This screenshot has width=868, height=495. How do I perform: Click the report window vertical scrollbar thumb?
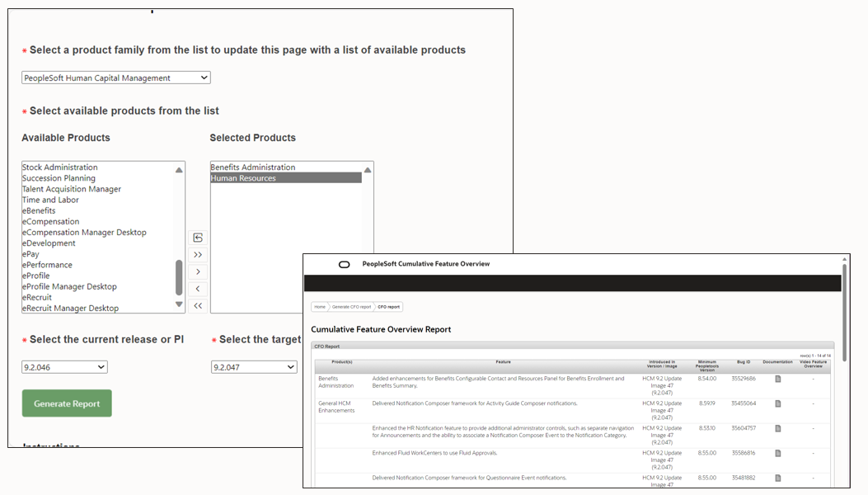(844, 313)
